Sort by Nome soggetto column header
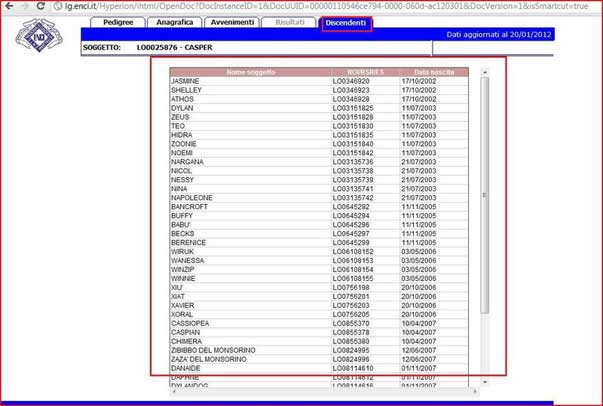 click(x=250, y=72)
